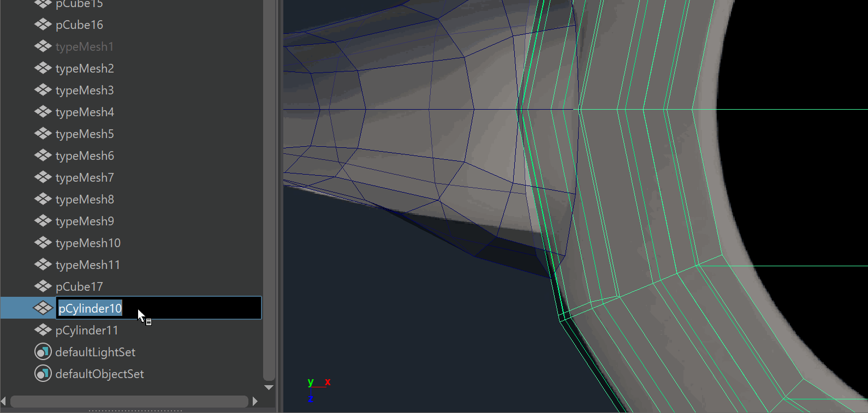Click inside the pCylinder10 rename field
868x413 pixels.
pos(191,308)
